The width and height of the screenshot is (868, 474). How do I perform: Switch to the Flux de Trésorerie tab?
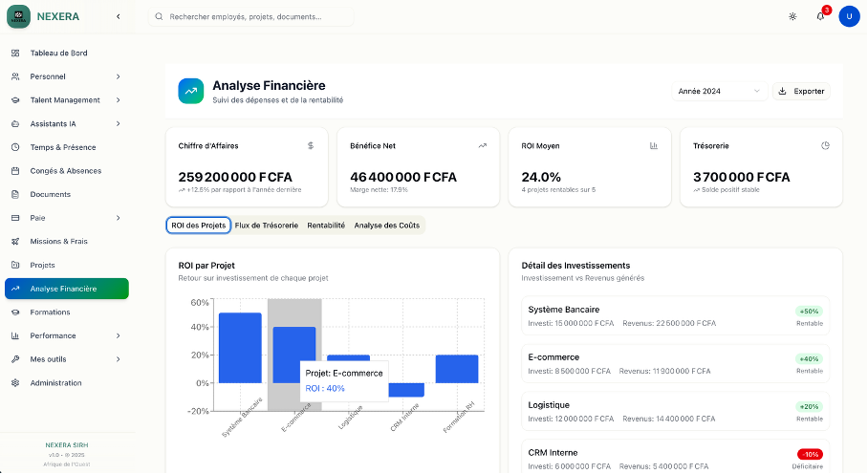(x=266, y=226)
